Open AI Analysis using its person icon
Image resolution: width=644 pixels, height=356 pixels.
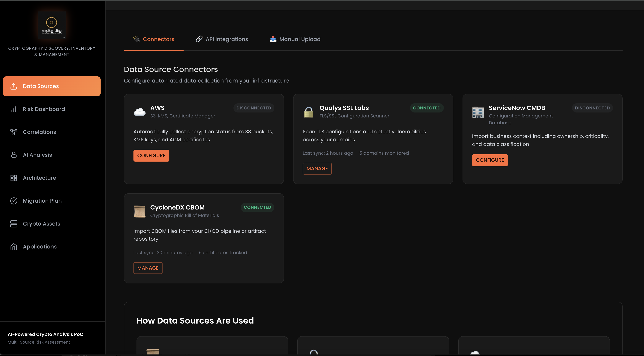tap(14, 155)
